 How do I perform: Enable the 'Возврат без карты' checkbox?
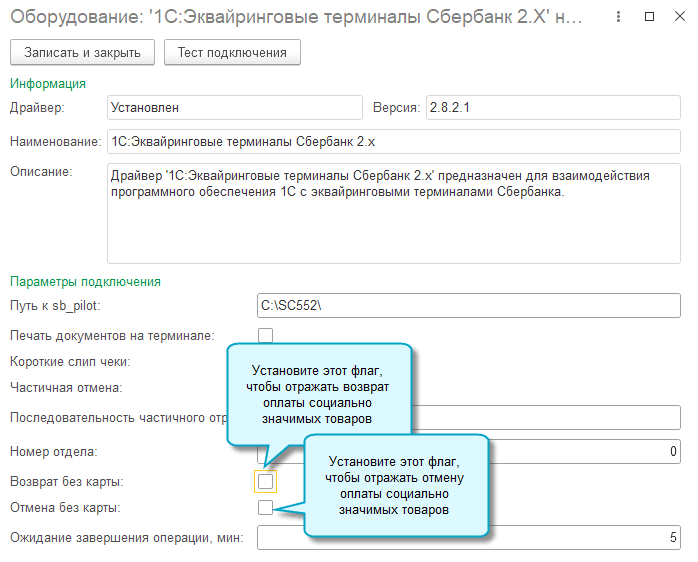(x=265, y=481)
